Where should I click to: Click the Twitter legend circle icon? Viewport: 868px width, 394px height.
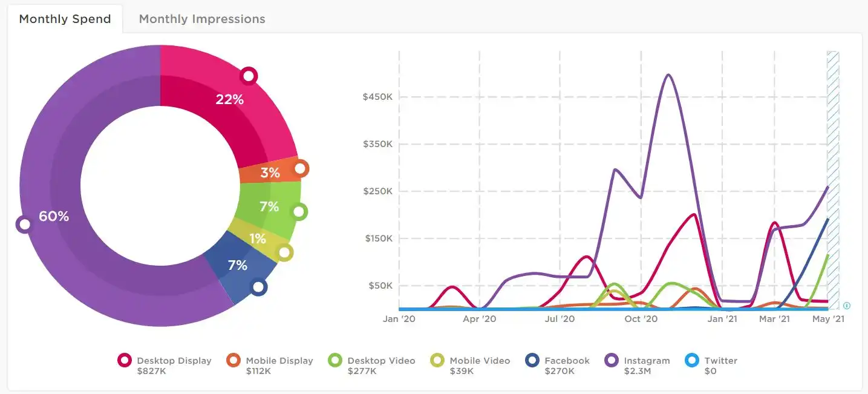693,361
